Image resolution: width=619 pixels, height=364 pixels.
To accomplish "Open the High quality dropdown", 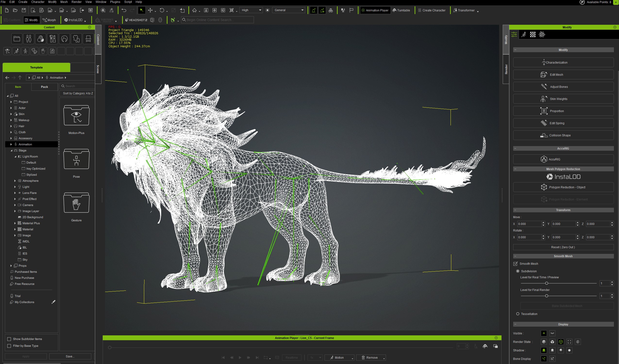I will [x=251, y=10].
